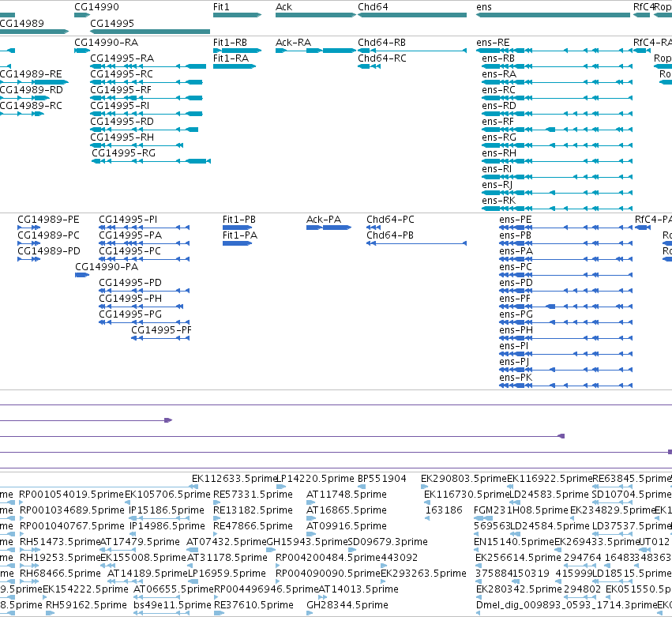The height and width of the screenshot is (617, 672).
Task: Click transcript Ack-RA
Action: click(x=293, y=43)
